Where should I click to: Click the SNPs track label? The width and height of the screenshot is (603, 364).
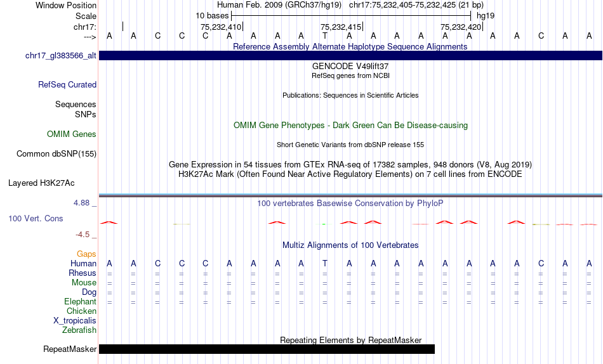pyautogui.click(x=86, y=115)
